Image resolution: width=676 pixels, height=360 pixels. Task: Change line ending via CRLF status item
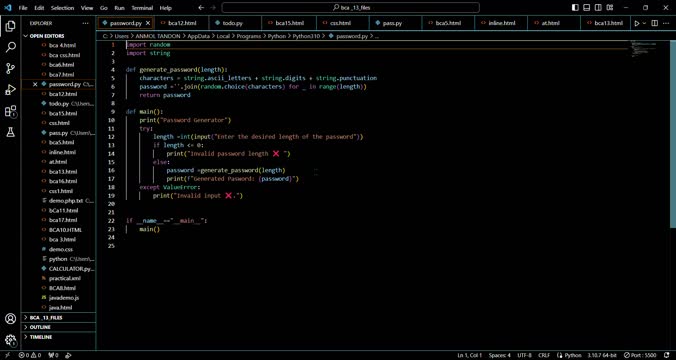pyautogui.click(x=544, y=356)
